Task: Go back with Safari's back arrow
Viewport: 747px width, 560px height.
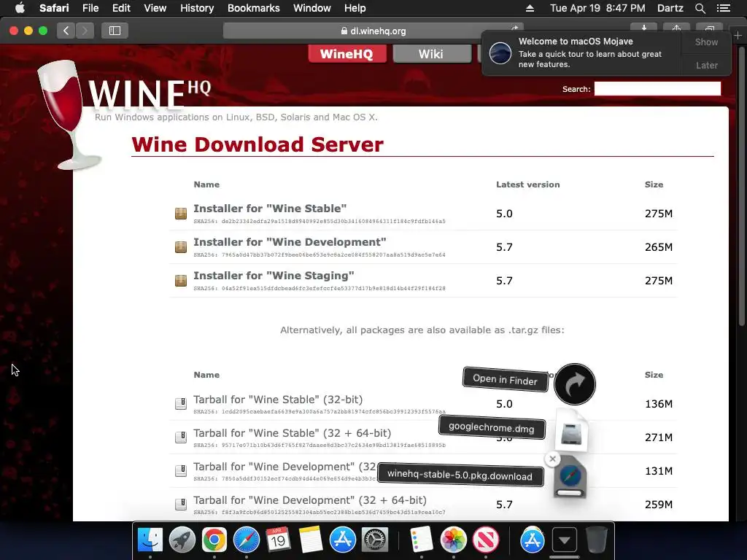Action: pyautogui.click(x=66, y=31)
